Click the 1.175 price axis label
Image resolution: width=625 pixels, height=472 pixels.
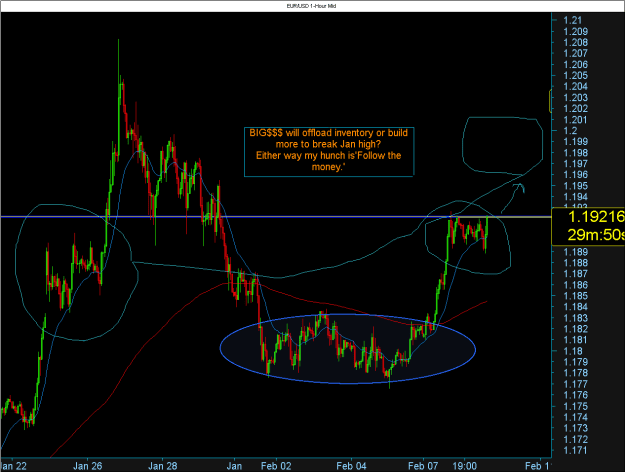pos(575,406)
